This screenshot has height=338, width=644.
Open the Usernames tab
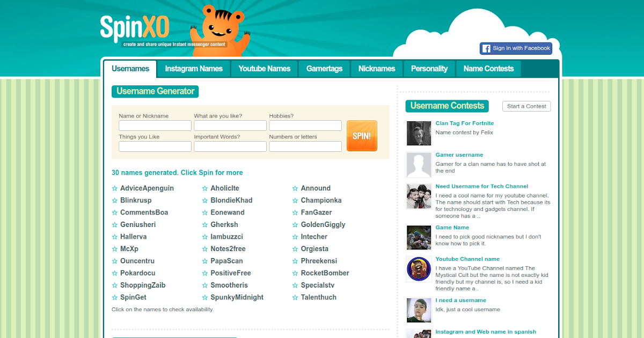130,69
